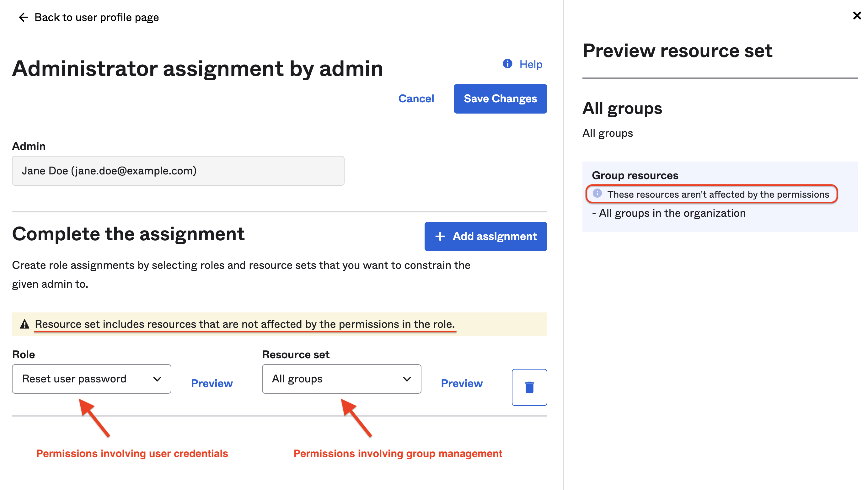
Task: Click the Admin field showing Jane Doe
Action: (x=178, y=171)
